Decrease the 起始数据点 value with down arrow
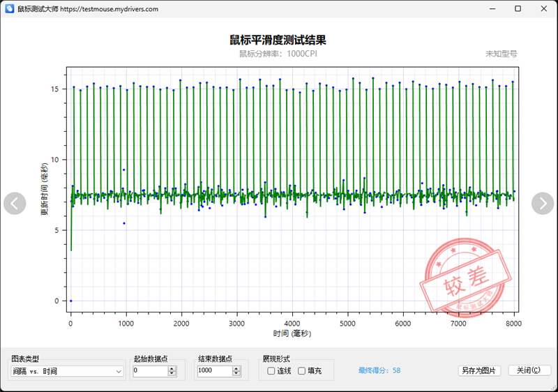 172,375
